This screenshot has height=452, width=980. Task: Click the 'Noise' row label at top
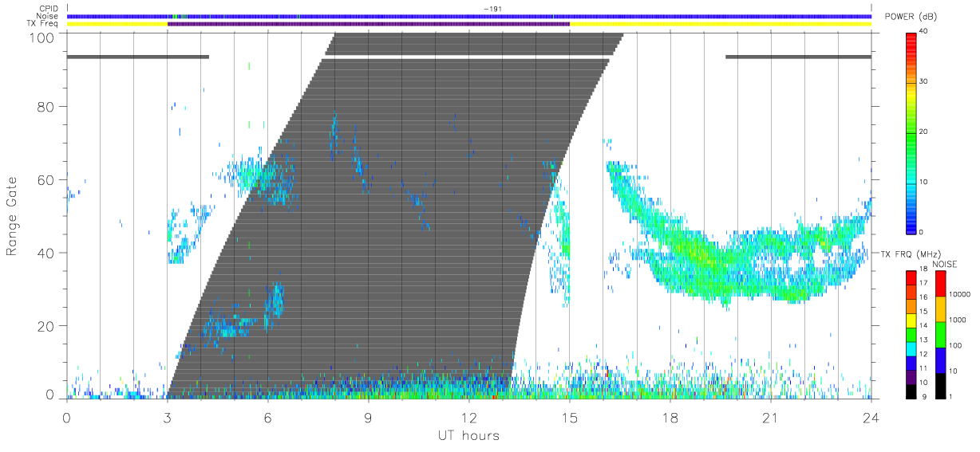click(x=49, y=16)
